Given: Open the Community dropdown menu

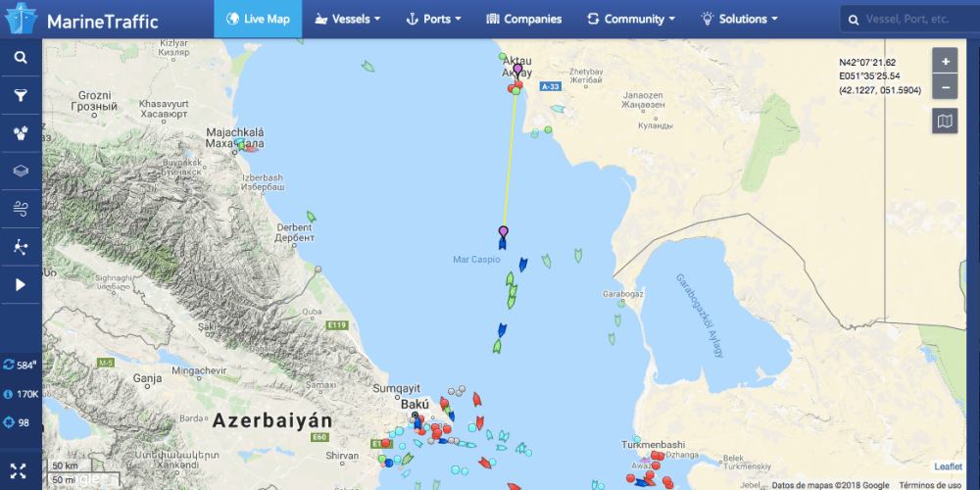Looking at the screenshot, I should tap(631, 19).
